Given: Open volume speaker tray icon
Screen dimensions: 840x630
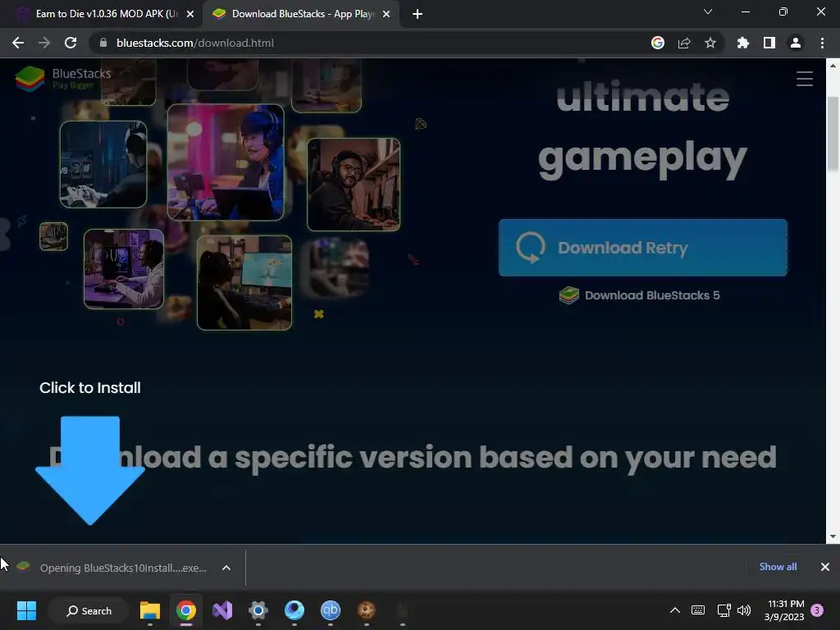Looking at the screenshot, I should tap(744, 610).
